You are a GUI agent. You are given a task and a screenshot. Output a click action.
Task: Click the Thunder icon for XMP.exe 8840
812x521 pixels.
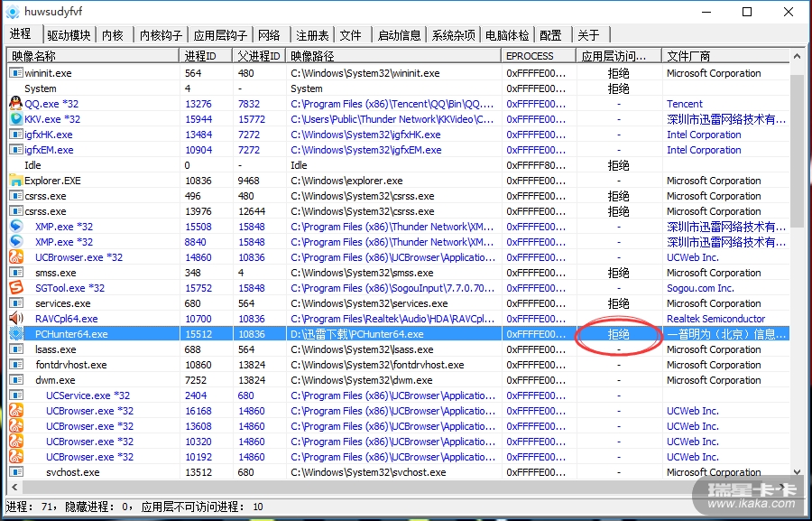(16, 242)
